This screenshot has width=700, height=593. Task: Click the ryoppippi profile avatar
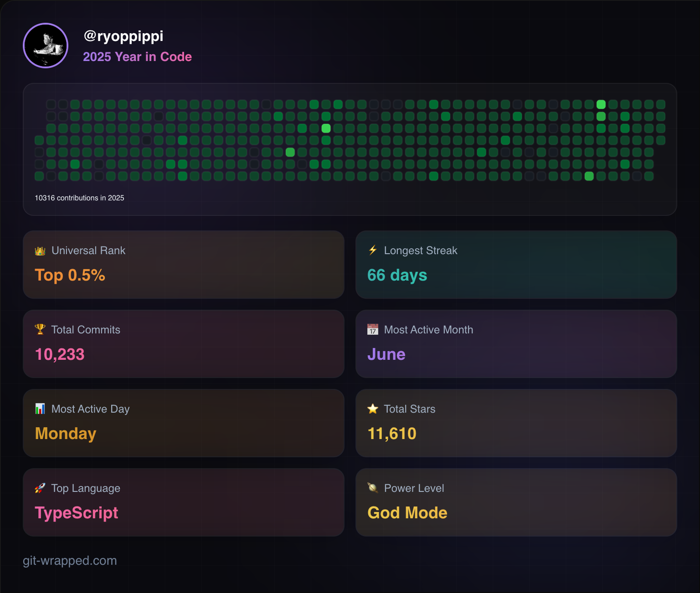[46, 46]
